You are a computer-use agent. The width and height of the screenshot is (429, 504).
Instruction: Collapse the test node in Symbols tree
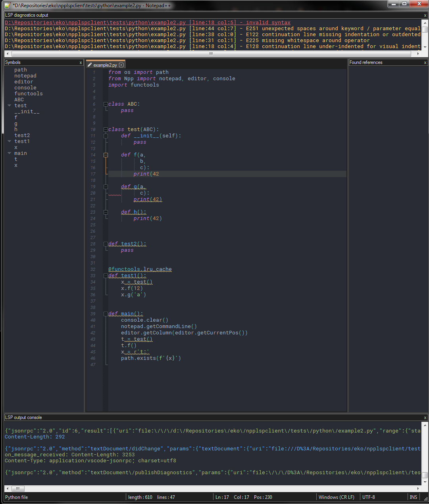[x=9, y=106]
